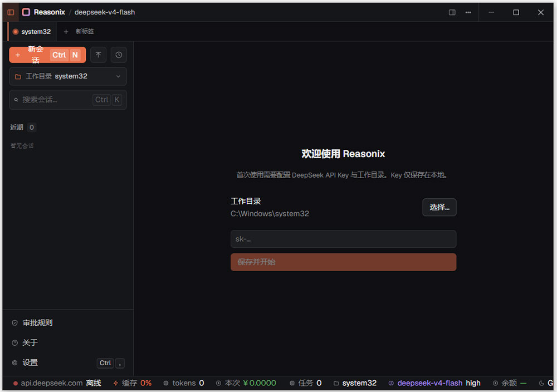This screenshot has height=392, width=557.
Task: Click the Reasonix logo icon
Action: 26,12
